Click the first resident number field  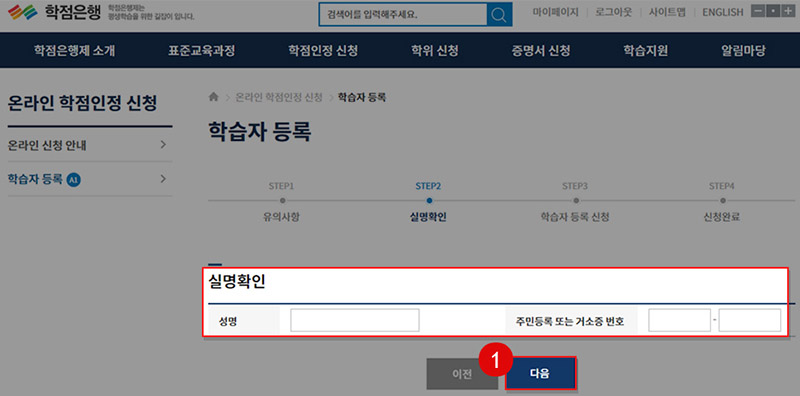coord(680,320)
